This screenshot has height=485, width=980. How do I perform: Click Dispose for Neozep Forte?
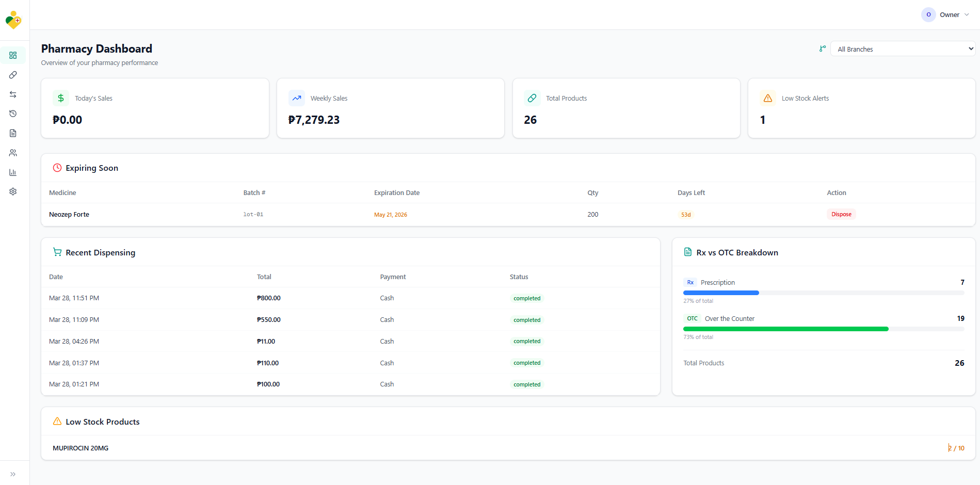coord(841,214)
